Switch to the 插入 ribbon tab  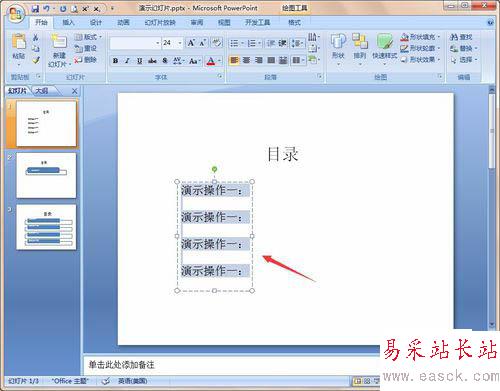tap(68, 22)
